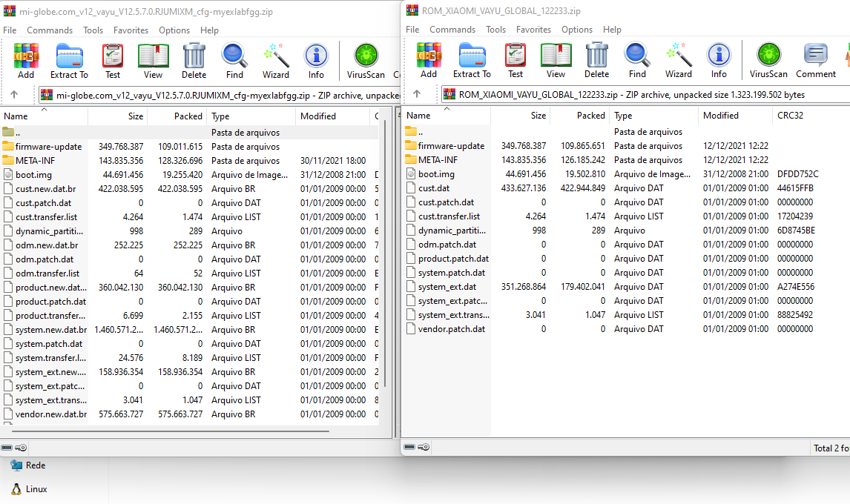
Task: Click View icon in ROM_XIAOMI archive window
Action: pos(556,60)
